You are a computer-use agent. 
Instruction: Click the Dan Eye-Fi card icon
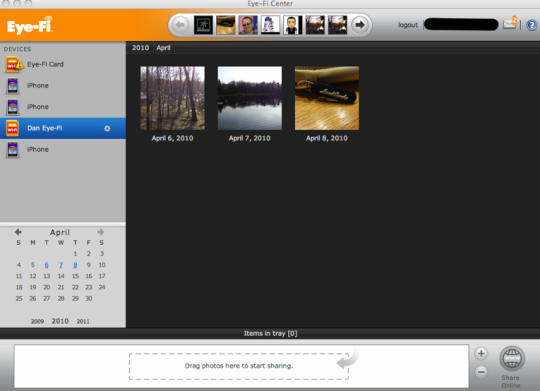tap(12, 128)
